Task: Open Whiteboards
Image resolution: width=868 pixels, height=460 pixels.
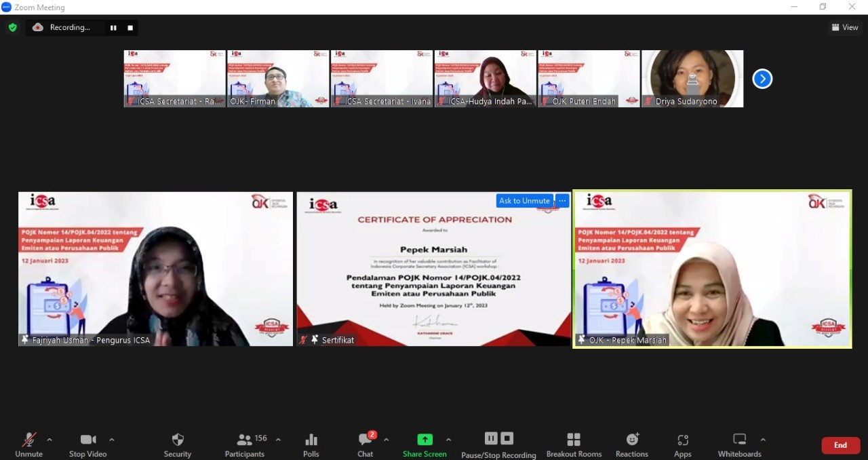Action: 739,444
